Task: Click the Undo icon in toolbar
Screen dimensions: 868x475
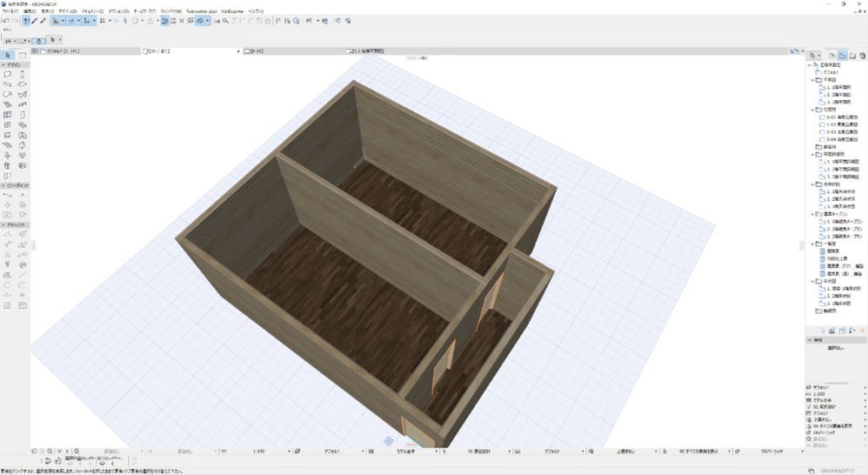Action: pos(6,20)
